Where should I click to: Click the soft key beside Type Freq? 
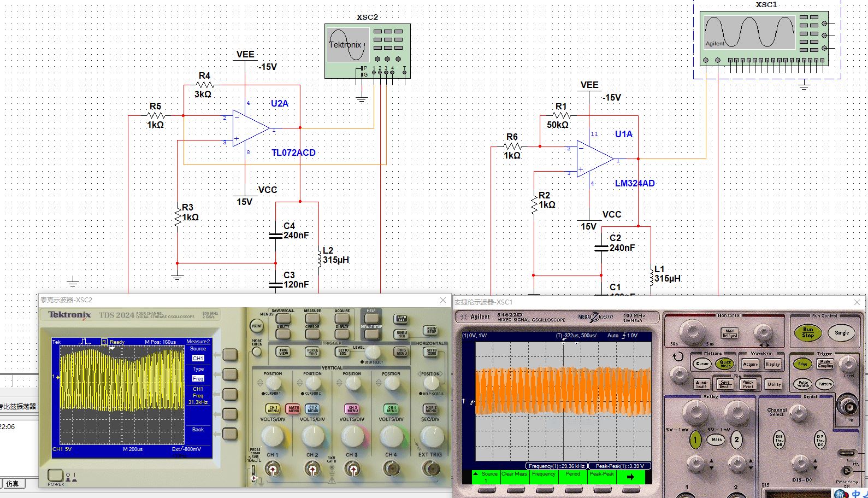[230, 374]
